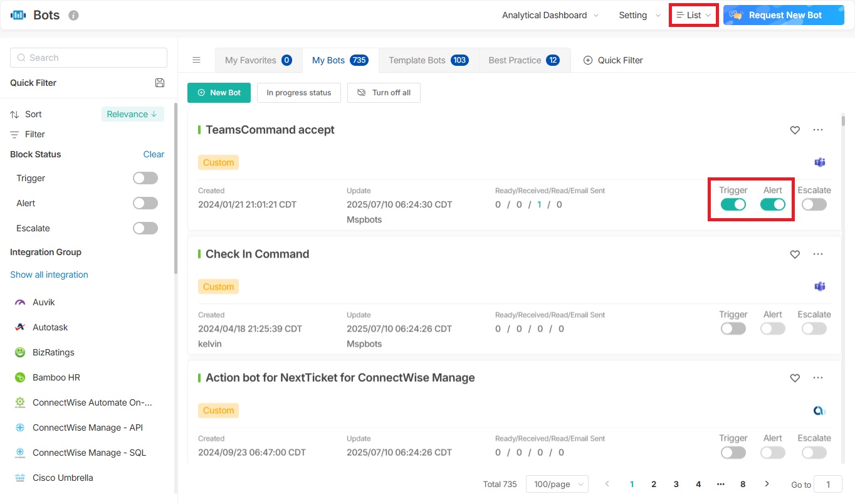
Task: Select the Autotask integration icon
Action: pos(20,327)
